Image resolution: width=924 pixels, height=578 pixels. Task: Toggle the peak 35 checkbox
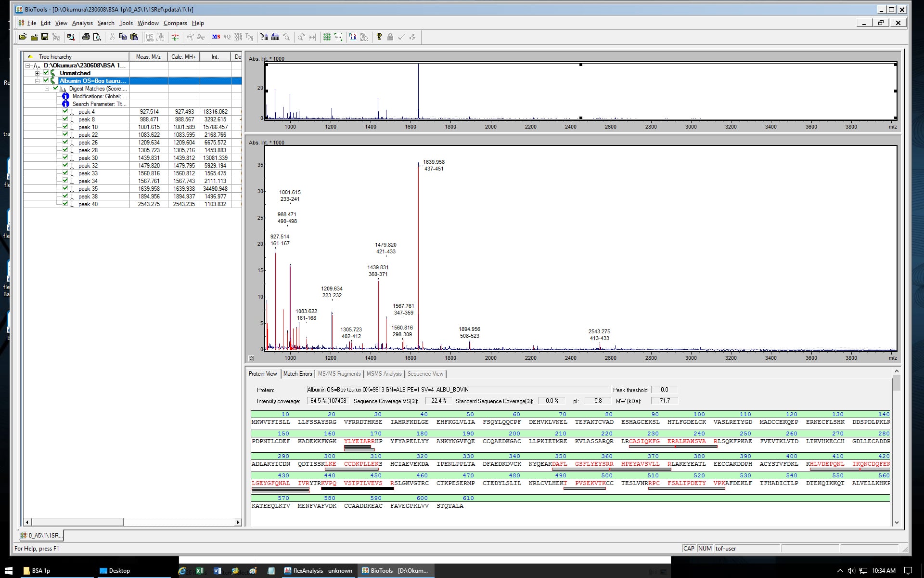pos(65,188)
